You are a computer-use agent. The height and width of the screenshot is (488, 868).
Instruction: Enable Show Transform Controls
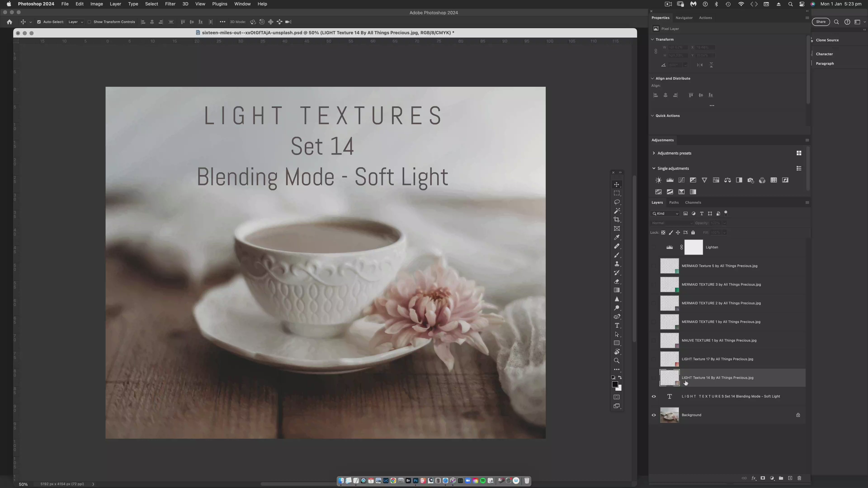coord(89,22)
